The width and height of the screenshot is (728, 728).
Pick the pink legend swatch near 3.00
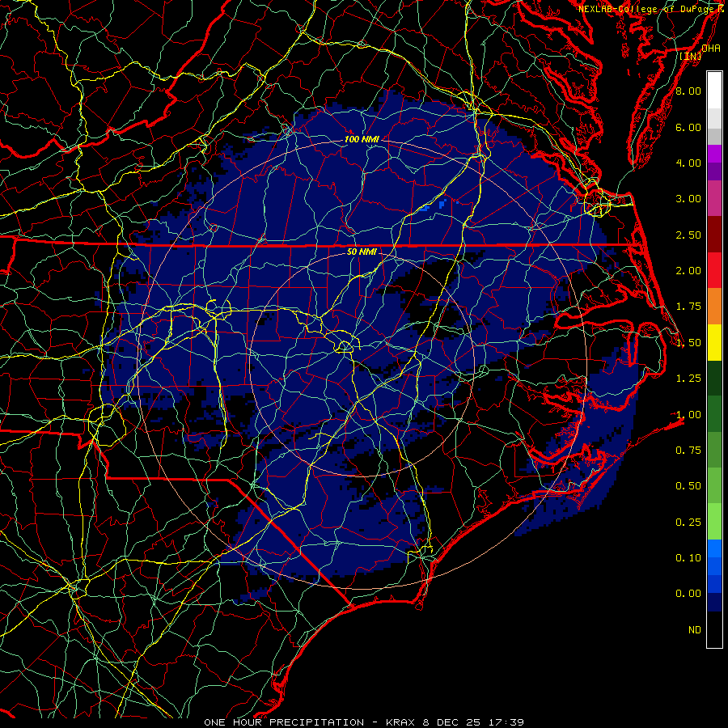(714, 199)
